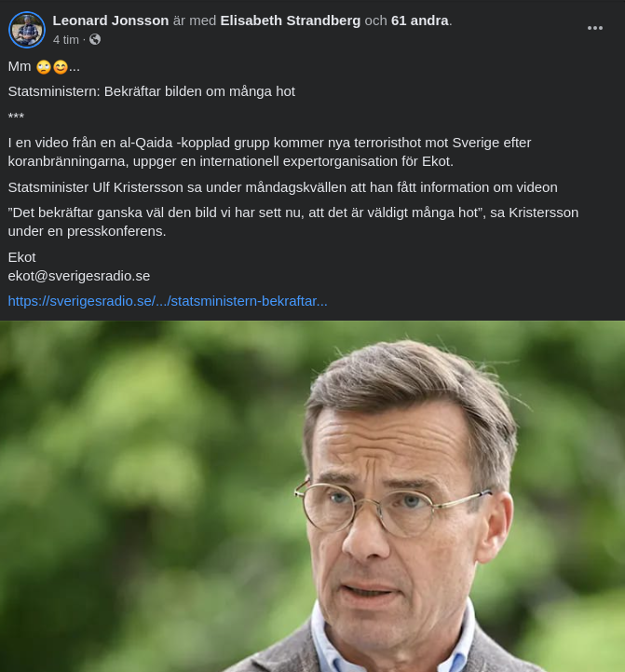Click the eye-rolling emoji in the post
Viewport: 625px width, 672px height.
click(44, 67)
